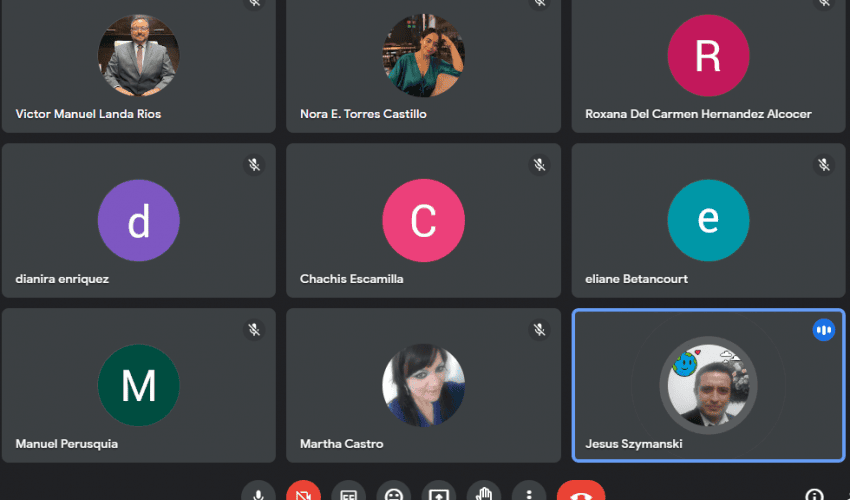Screen dimensions: 850x500
Task: Click muted mic icon on Manuel Perusquia tile
Action: (x=254, y=329)
